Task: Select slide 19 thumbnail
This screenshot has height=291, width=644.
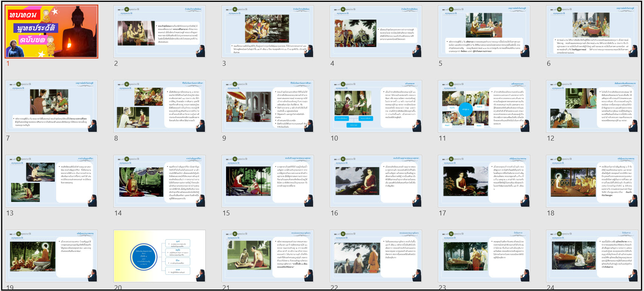Action: click(52, 256)
